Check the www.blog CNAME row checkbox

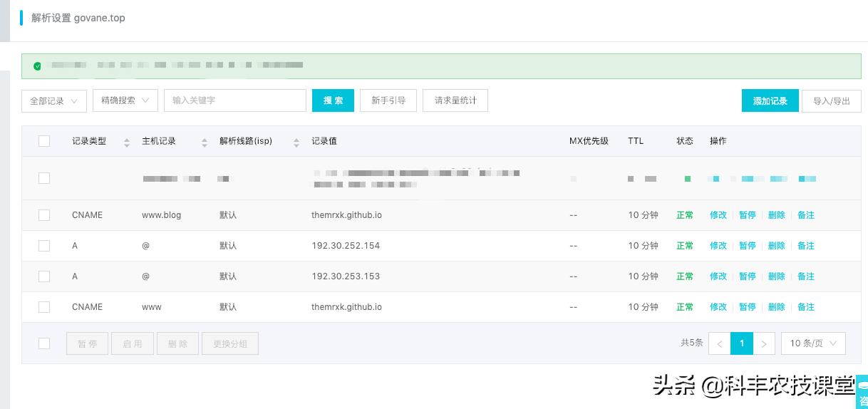[x=44, y=215]
